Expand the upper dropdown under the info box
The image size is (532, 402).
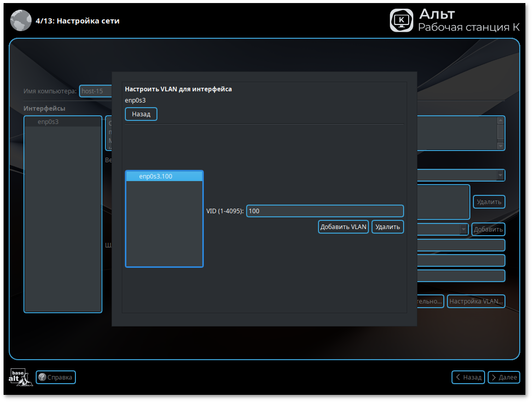tap(500, 175)
